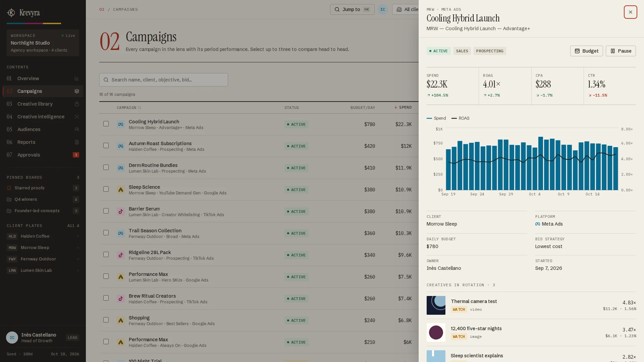Open the Halden Coffee client plate
The width and height of the screenshot is (644, 362).
point(43,236)
